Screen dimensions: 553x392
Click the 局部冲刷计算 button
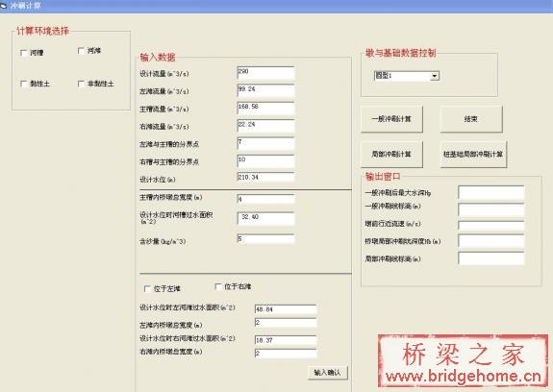click(391, 155)
